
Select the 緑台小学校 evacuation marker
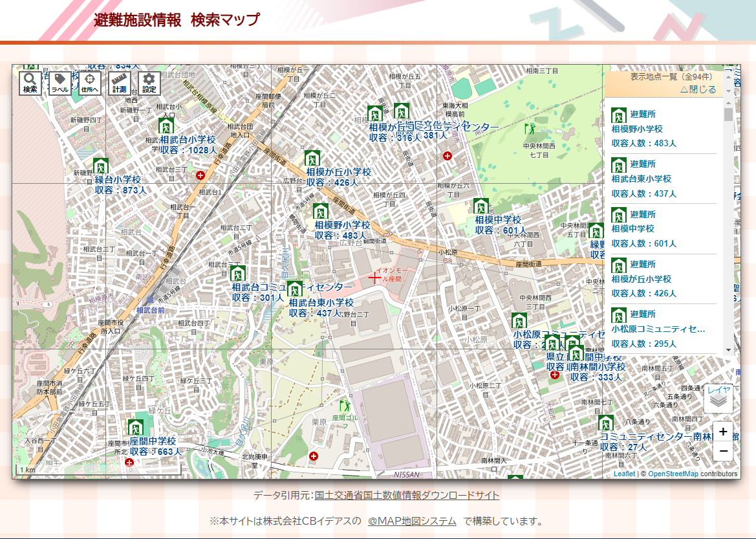[x=100, y=166]
